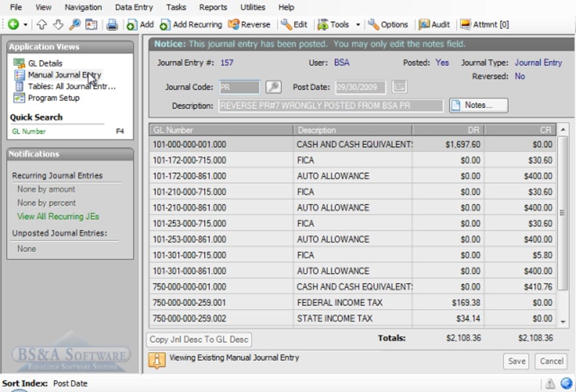Open Attmnt [0] attachments
The width and height of the screenshot is (576, 392).
485,25
